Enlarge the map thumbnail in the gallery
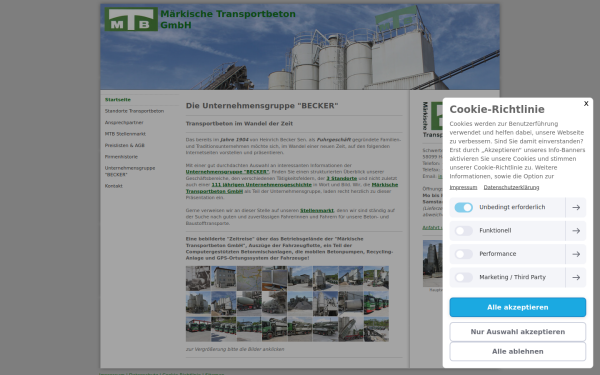600x375 pixels. [x=249, y=278]
